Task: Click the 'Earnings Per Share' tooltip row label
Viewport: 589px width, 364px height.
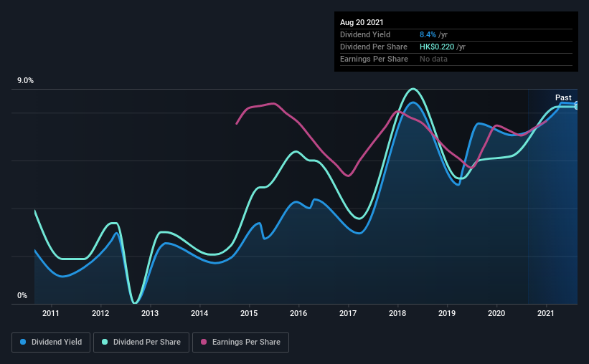Action: (374, 59)
